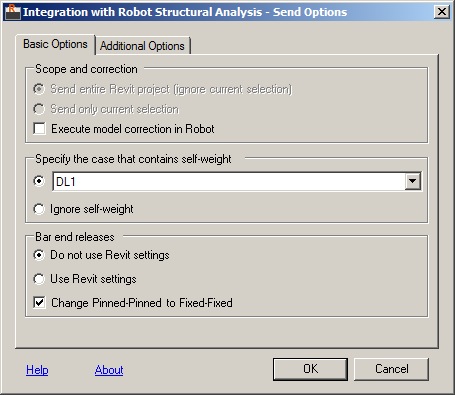Viewport: 455px width, 395px height.
Task: Uncheck Change Pinned-Pinned to Fixed-Fixed
Action: pos(39,303)
